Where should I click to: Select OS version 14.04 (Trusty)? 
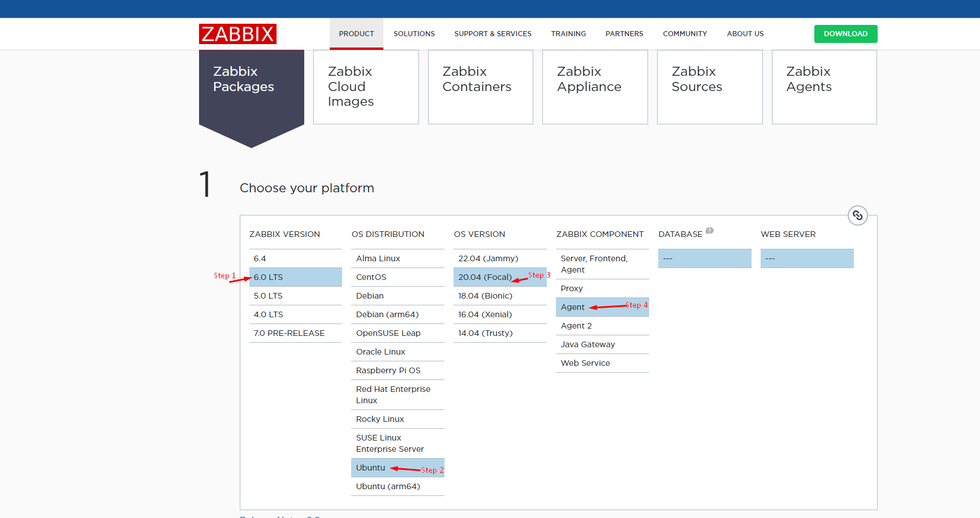point(500,333)
